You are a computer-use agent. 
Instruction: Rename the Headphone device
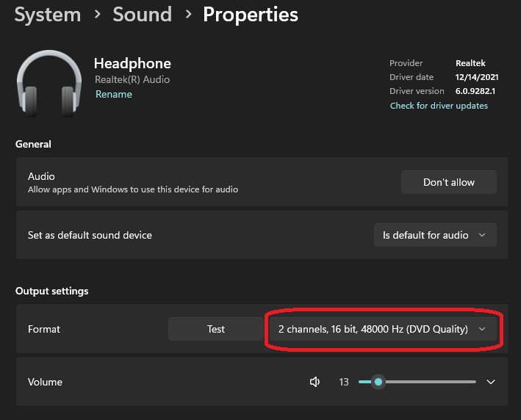114,95
